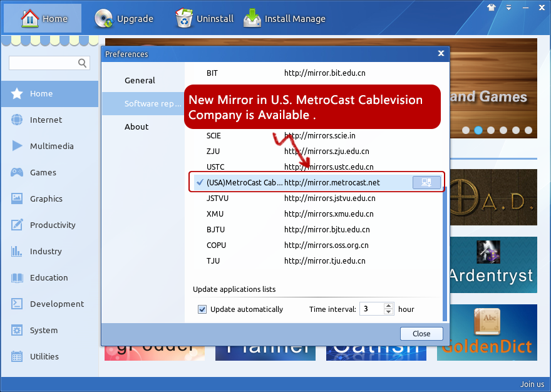Screen dimensions: 551x392
Task: Select Games category in sidebar
Action: click(x=49, y=173)
